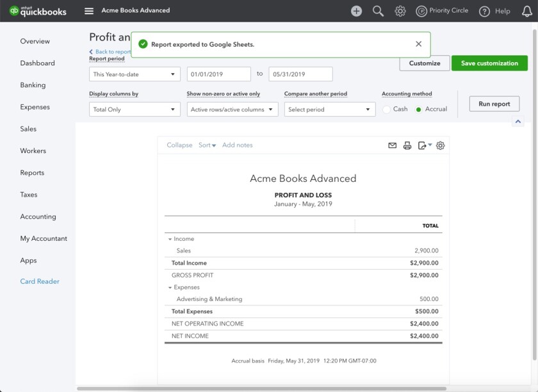Open the Show non-zero or active dropdown

232,110
